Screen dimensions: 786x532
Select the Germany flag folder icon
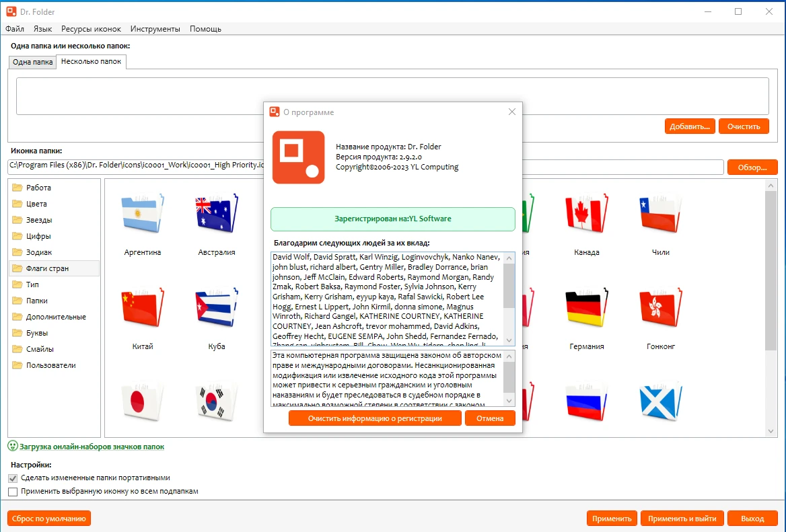click(587, 307)
